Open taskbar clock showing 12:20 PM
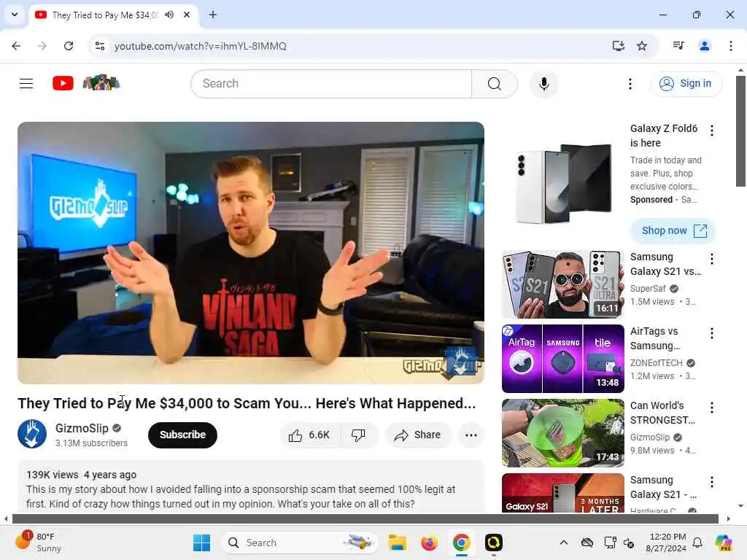The height and width of the screenshot is (560, 747). (x=667, y=542)
